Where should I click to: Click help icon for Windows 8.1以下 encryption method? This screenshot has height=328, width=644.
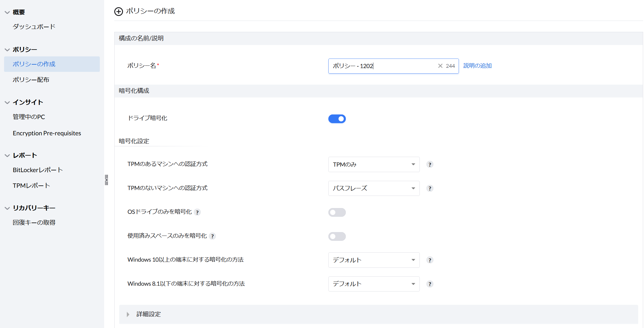click(x=430, y=284)
